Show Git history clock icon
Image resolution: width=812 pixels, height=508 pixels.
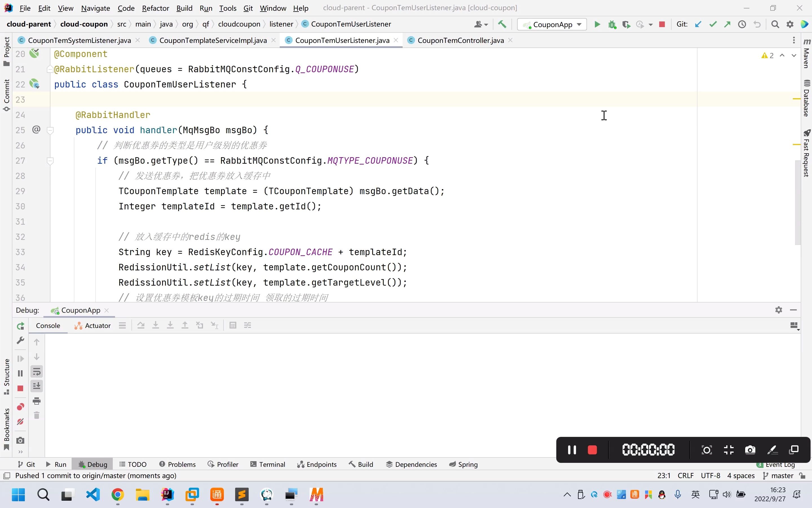click(742, 24)
